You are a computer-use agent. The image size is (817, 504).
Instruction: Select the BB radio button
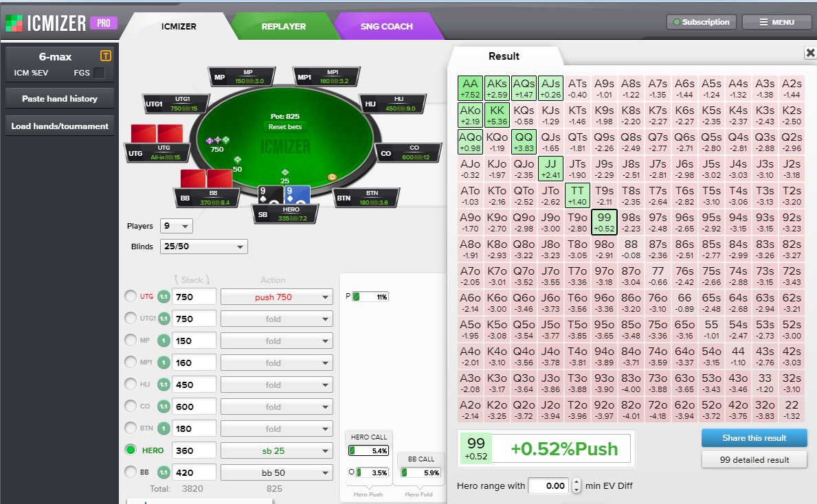coord(131,472)
